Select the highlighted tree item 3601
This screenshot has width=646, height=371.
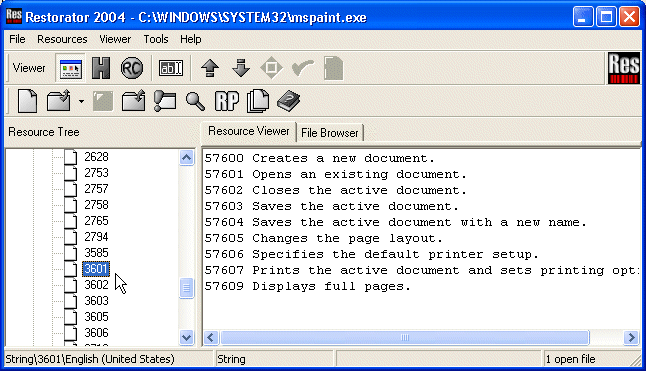96,269
